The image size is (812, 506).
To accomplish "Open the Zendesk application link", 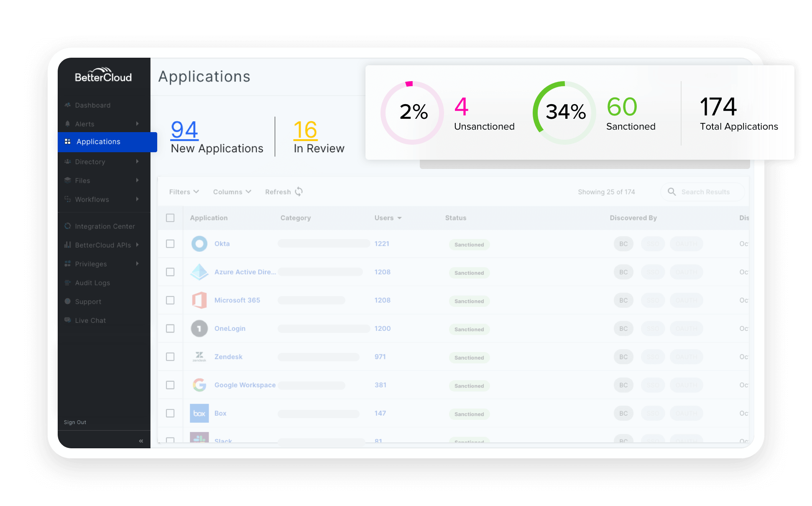I will (228, 357).
